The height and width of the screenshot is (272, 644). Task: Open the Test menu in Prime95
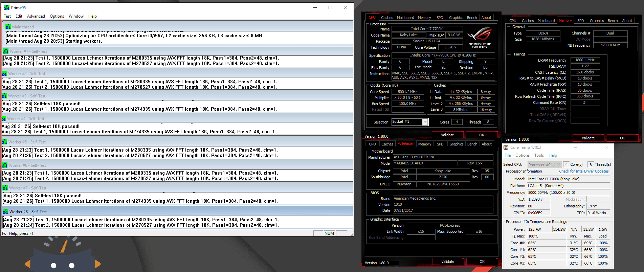click(7, 16)
